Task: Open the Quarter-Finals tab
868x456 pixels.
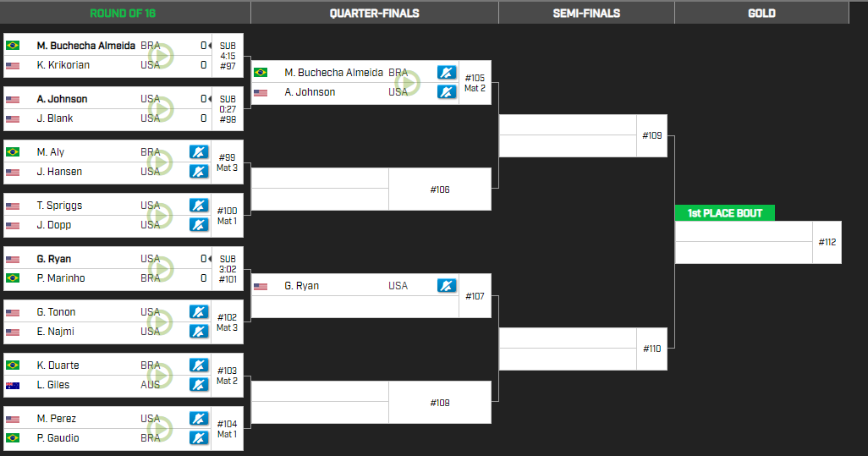Action: click(x=374, y=14)
